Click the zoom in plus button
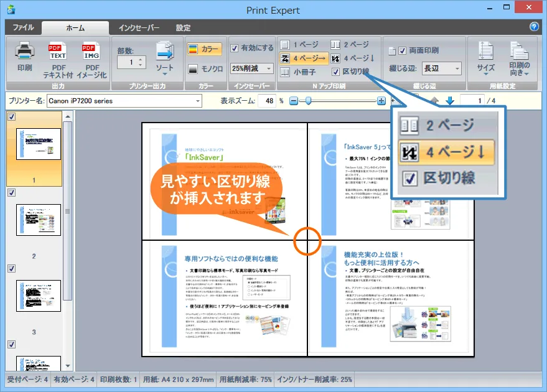The width and height of the screenshot is (547, 392). tap(381, 101)
